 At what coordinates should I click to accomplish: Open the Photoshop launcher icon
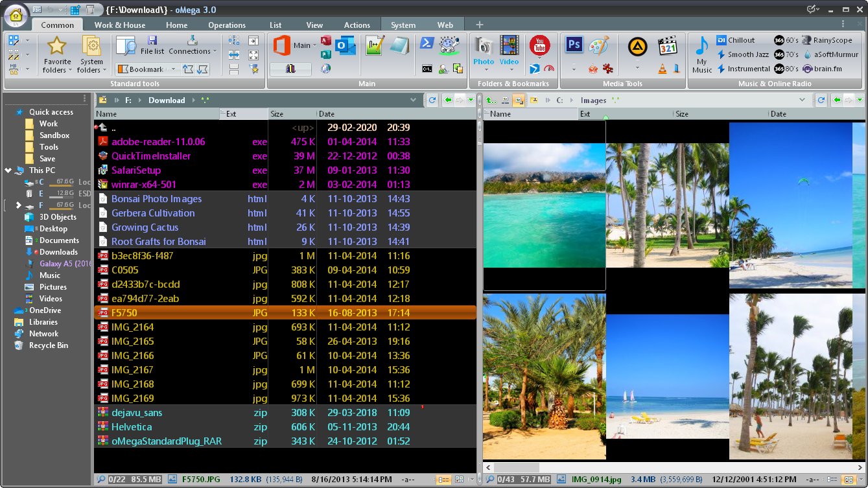pos(574,45)
